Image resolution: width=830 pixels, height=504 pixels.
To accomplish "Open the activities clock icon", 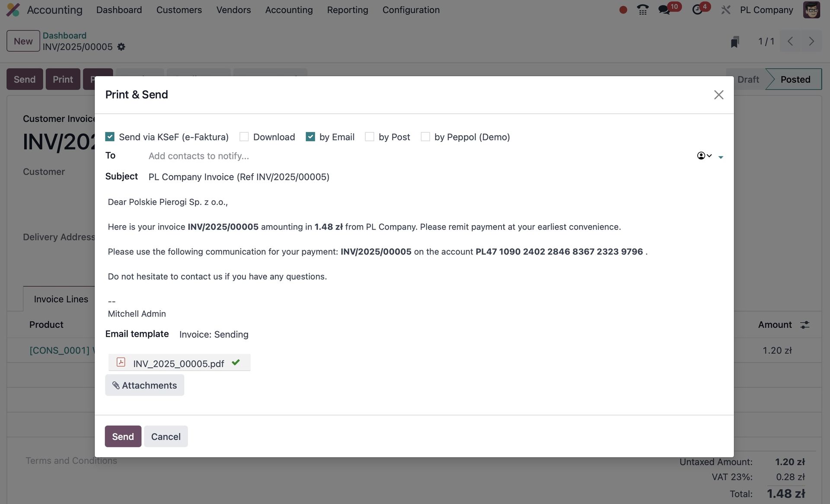I will 697,10.
